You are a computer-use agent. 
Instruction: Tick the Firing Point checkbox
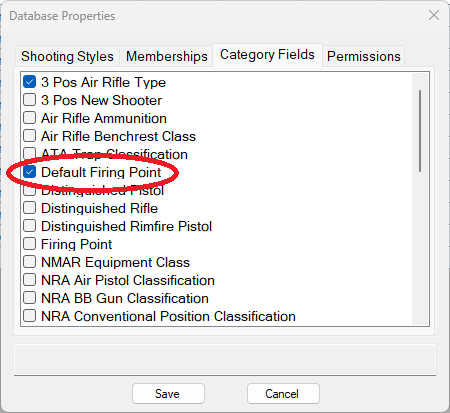tap(29, 244)
